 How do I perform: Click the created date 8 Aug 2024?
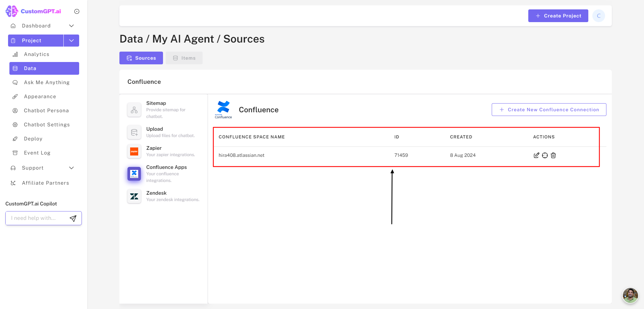pyautogui.click(x=463, y=155)
